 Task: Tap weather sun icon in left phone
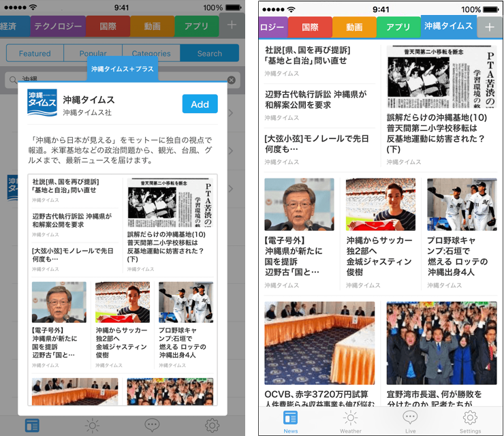92,425
